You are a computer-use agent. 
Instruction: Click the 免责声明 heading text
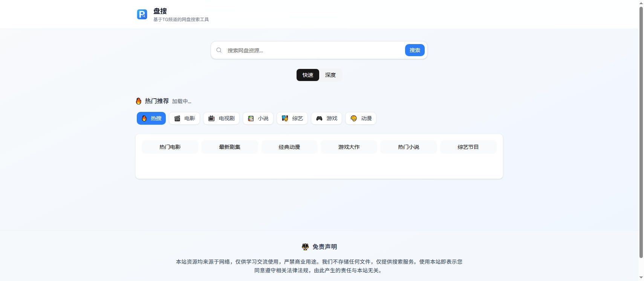tap(325, 247)
